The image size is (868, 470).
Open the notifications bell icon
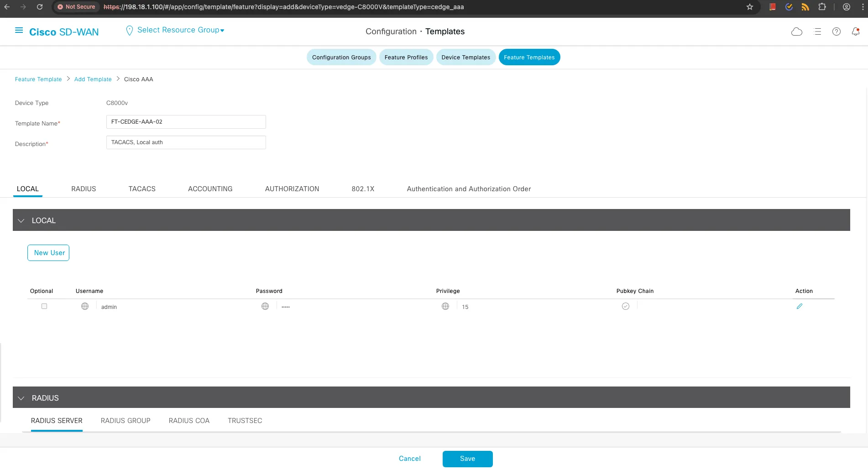(856, 31)
